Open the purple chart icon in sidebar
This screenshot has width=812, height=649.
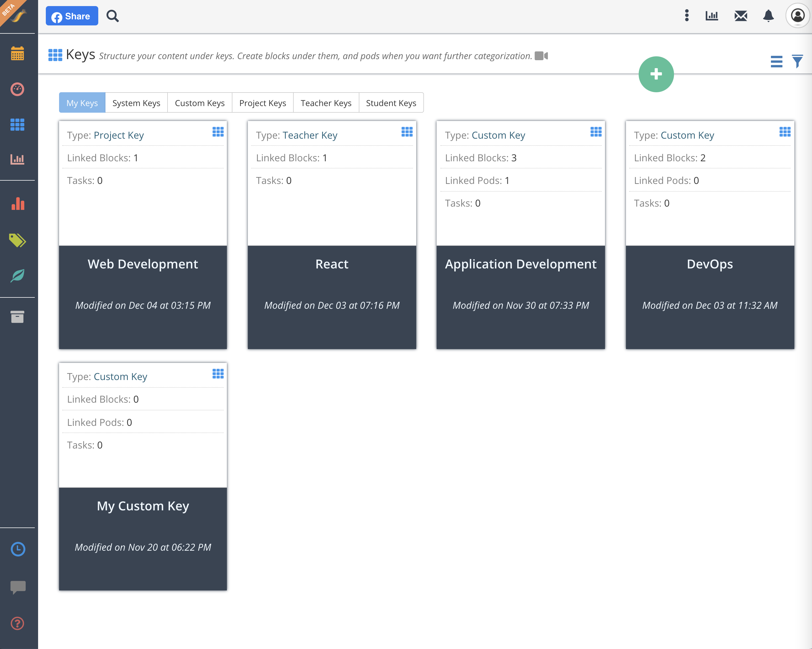[x=17, y=159]
